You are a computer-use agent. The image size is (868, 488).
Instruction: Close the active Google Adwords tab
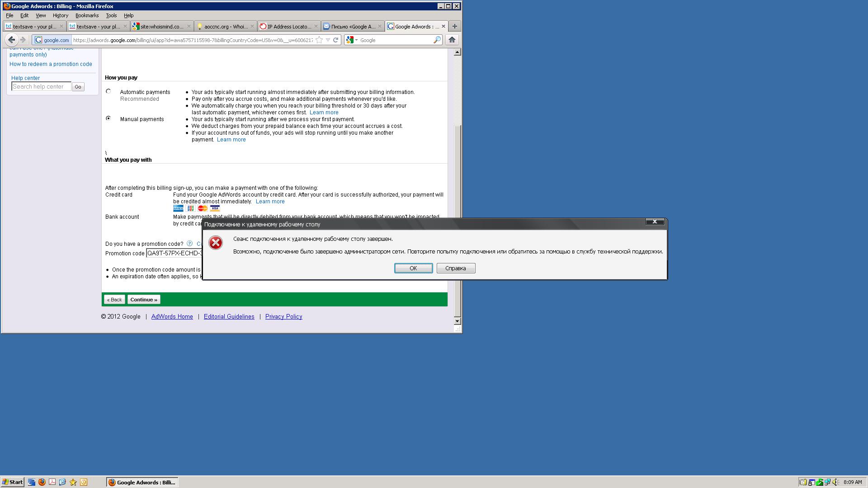443,26
